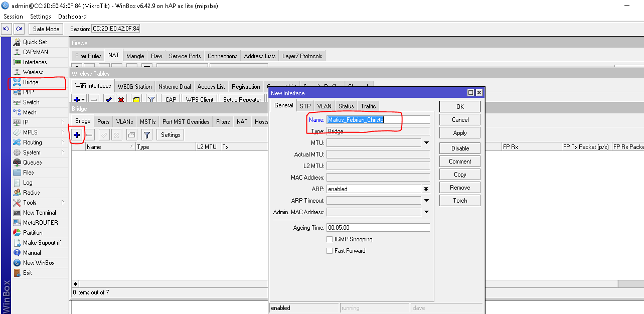644x314 pixels.
Task: Switch to STP tab in New Interface
Action: (305, 106)
